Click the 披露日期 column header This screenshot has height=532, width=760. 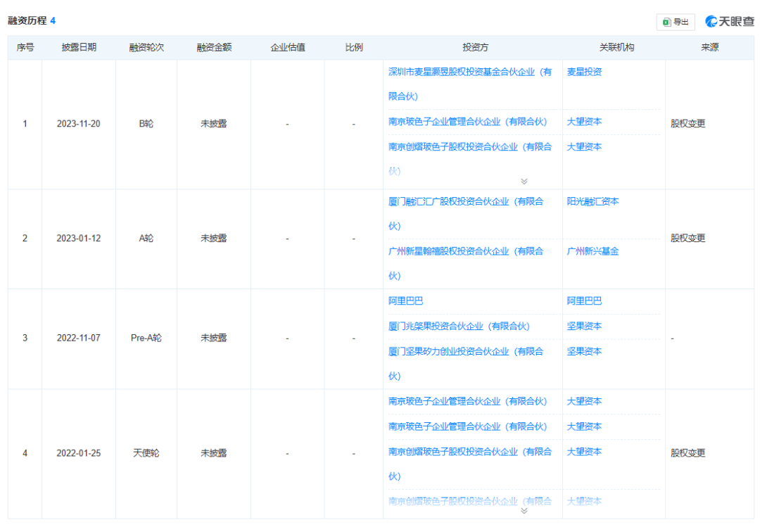[x=79, y=47]
